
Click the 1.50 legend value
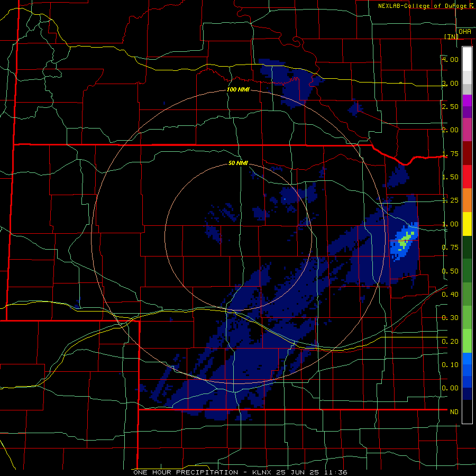(450, 177)
